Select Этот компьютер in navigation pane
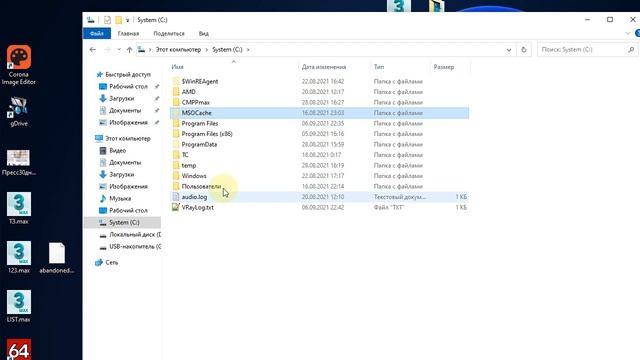 tap(127, 138)
